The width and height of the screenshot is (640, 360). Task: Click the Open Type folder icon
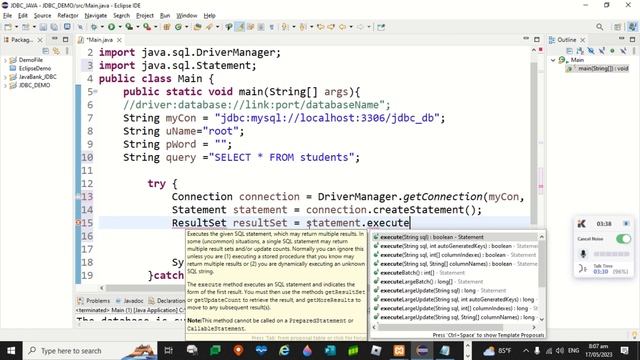click(198, 27)
